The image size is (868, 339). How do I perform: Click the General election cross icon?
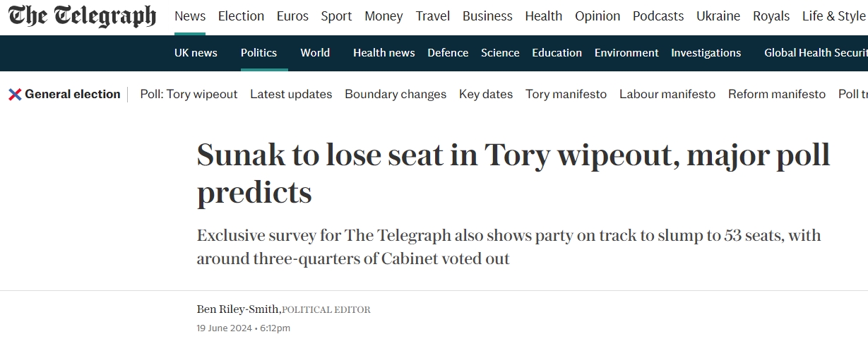(15, 95)
